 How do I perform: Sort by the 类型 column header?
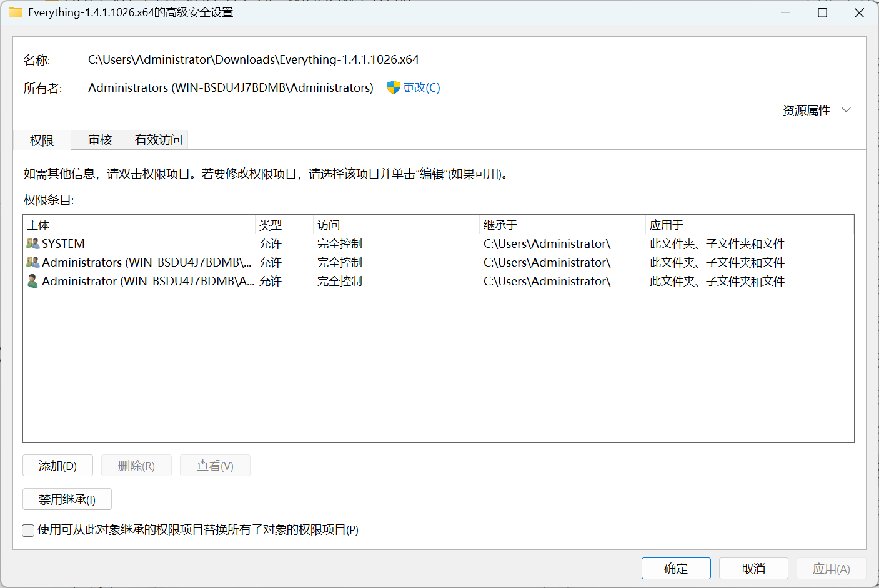click(284, 225)
